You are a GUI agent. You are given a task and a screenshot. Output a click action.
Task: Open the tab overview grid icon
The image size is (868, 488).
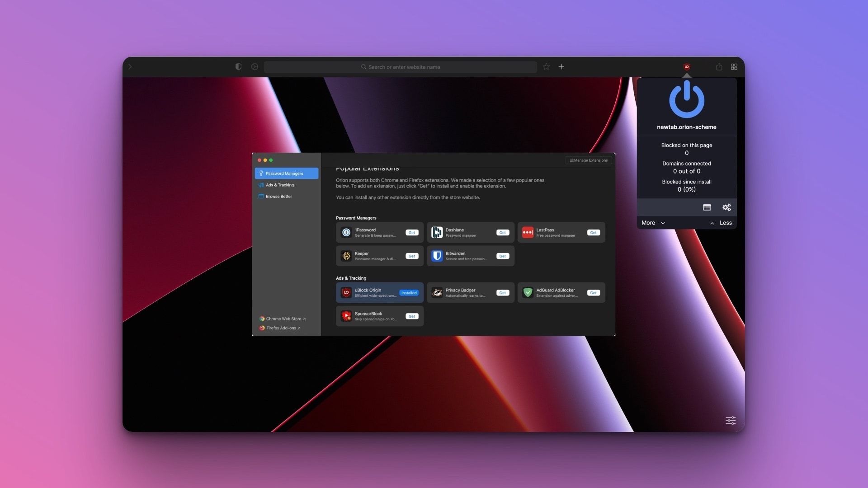pos(734,67)
